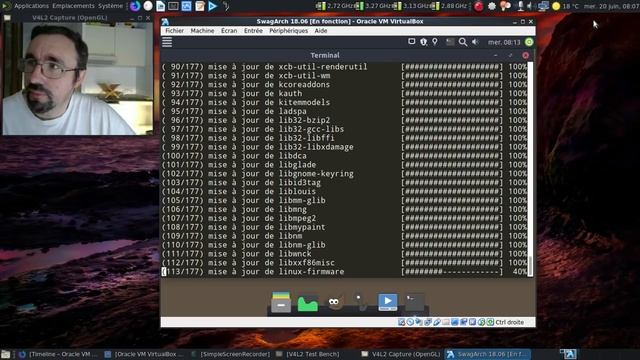Viewport: 640px width, 360px height.
Task: Open the Système menu in the top panel
Action: click(110, 6)
